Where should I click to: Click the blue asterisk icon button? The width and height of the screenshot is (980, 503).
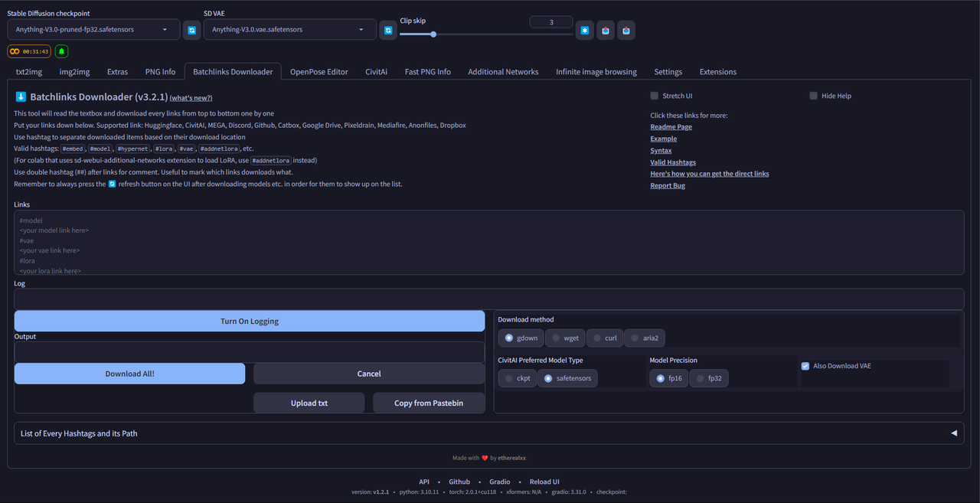(x=584, y=30)
